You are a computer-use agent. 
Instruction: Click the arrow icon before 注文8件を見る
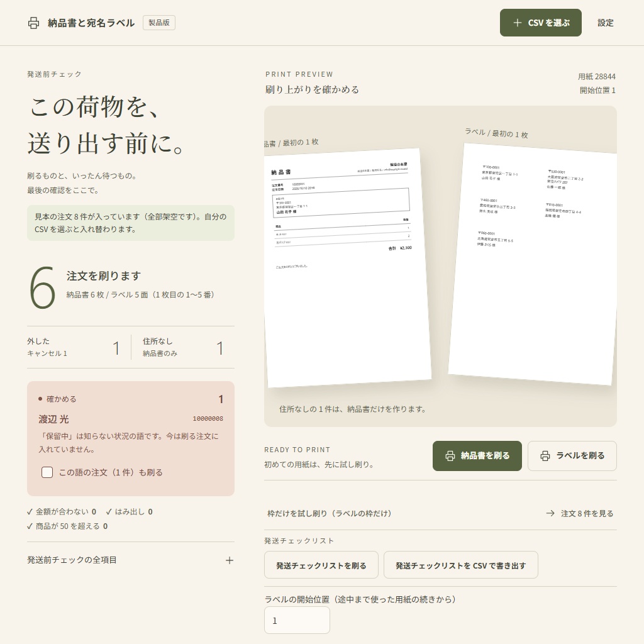pyautogui.click(x=550, y=513)
